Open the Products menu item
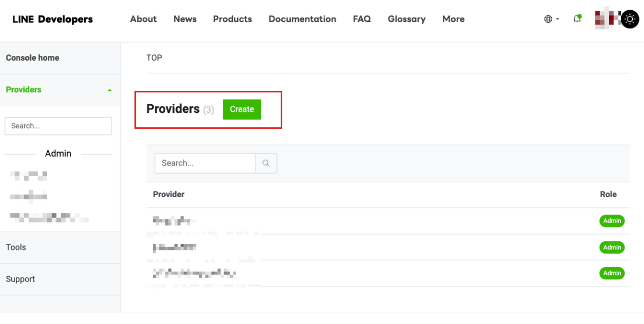644x324 pixels. (232, 19)
